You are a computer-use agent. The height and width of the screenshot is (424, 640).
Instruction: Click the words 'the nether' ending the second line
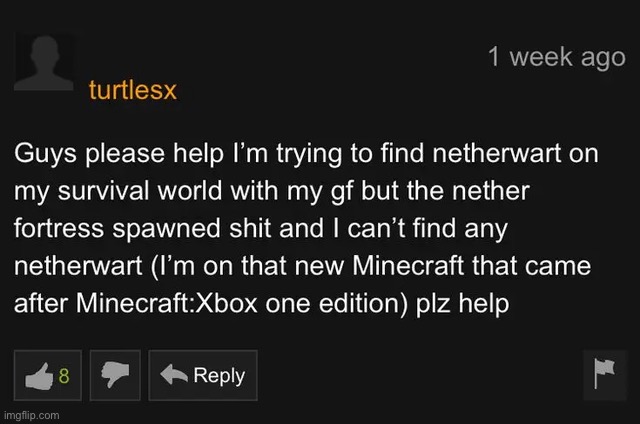468,191
